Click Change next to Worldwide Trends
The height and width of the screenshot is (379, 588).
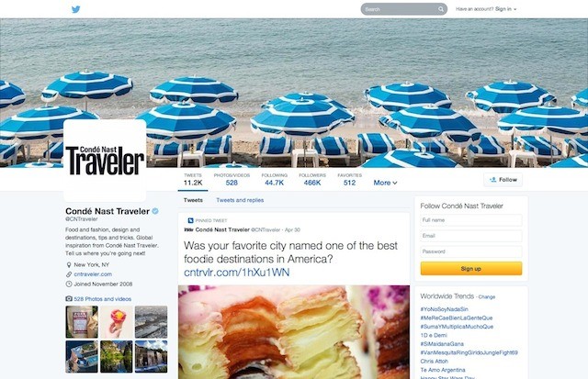coord(487,297)
